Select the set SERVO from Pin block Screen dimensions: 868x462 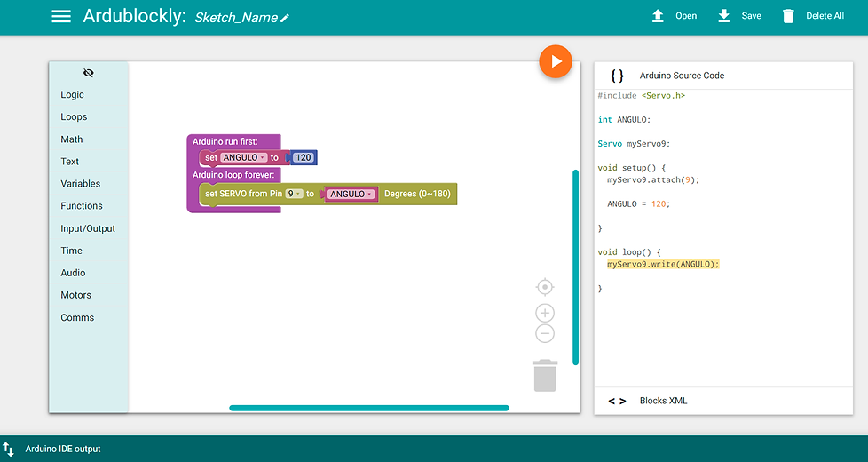(243, 194)
